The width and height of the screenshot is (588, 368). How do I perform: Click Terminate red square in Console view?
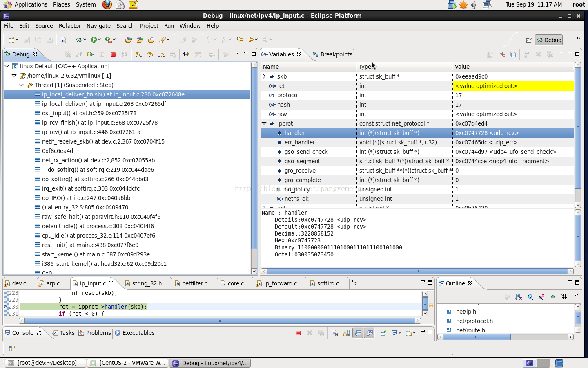point(298,333)
